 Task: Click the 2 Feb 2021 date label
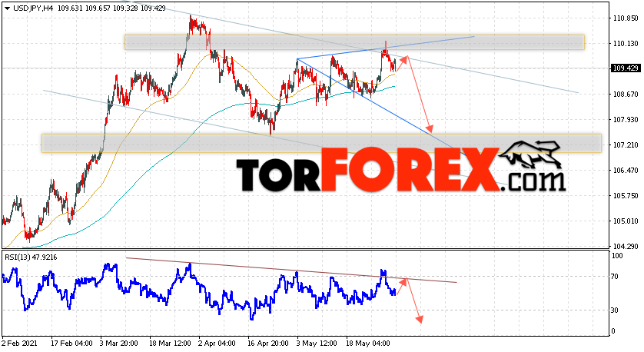20,343
